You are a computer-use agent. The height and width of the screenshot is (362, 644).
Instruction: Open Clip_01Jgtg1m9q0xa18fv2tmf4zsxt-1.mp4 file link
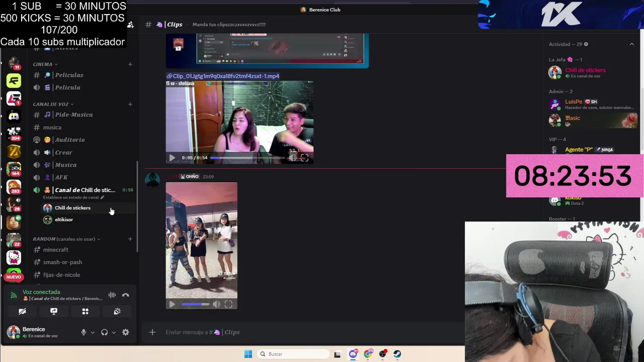[226, 76]
